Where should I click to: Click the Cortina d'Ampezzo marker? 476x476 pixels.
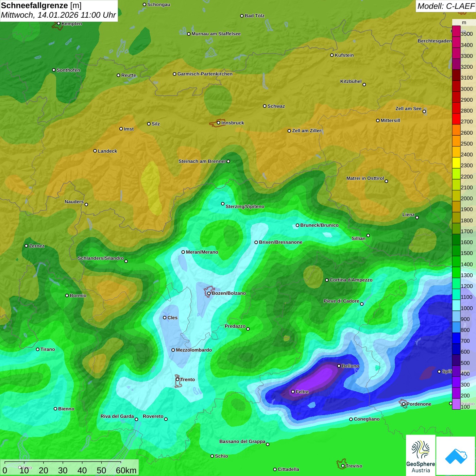point(327,280)
